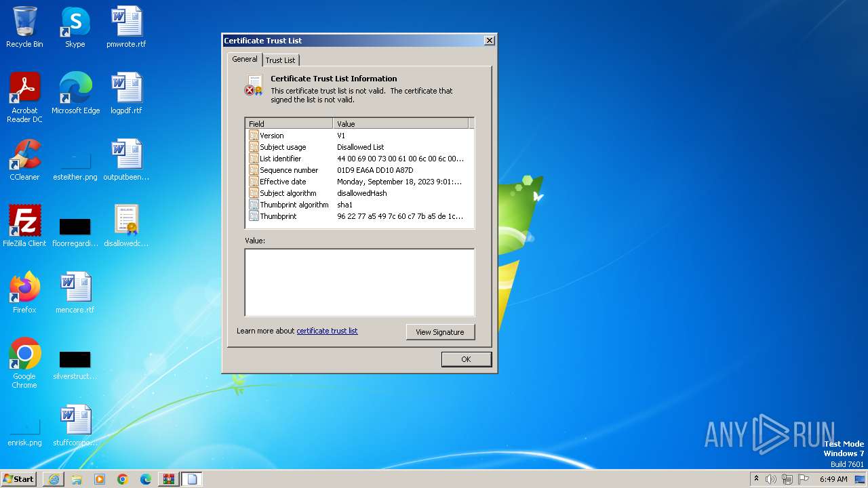Select the Sequence number row
Image resolution: width=868 pixels, height=488 pixels.
click(359, 170)
